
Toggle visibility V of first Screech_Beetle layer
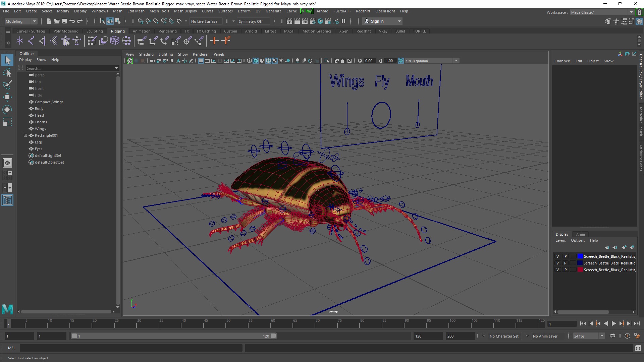click(x=557, y=256)
